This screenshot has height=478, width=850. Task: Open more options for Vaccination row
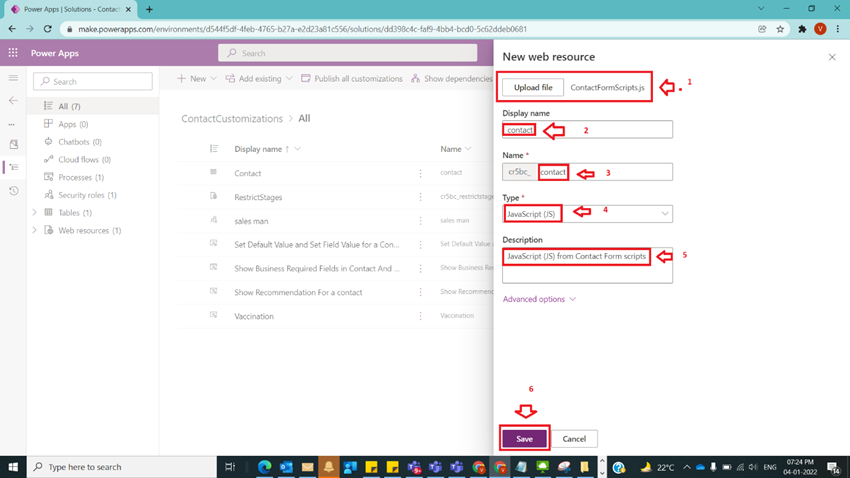(420, 316)
